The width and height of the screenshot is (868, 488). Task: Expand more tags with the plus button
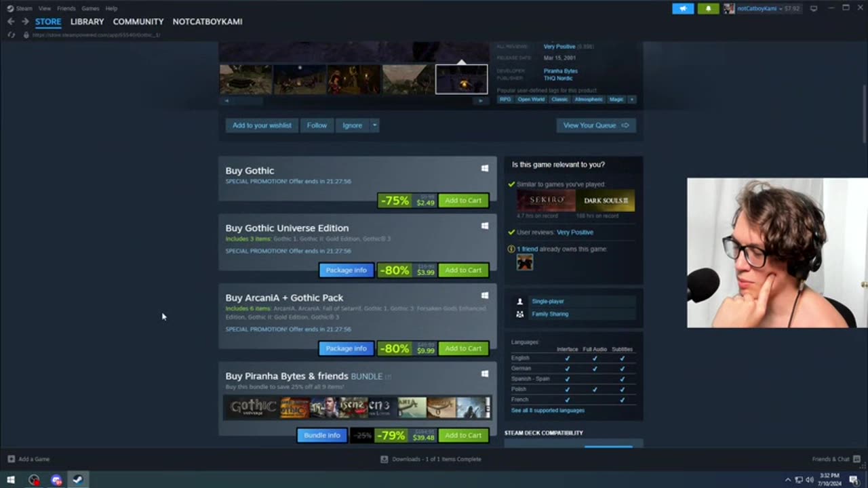(632, 100)
